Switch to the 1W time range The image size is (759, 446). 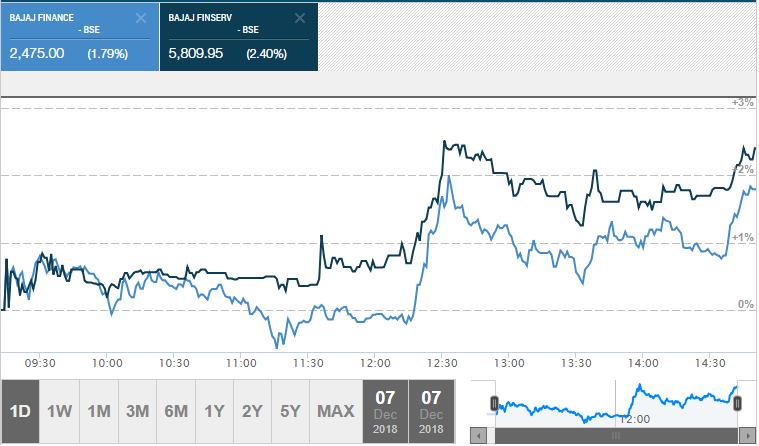pyautogui.click(x=59, y=412)
